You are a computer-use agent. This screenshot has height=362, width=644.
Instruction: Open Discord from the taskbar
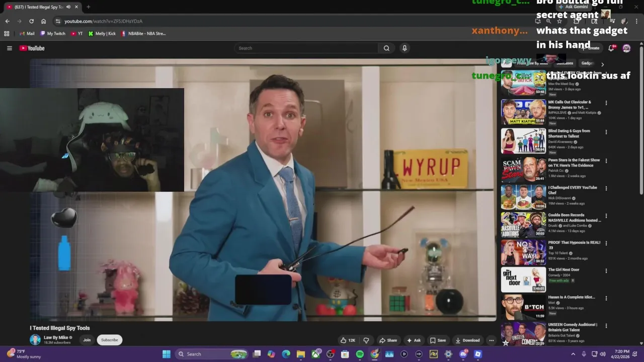pyautogui.click(x=463, y=354)
